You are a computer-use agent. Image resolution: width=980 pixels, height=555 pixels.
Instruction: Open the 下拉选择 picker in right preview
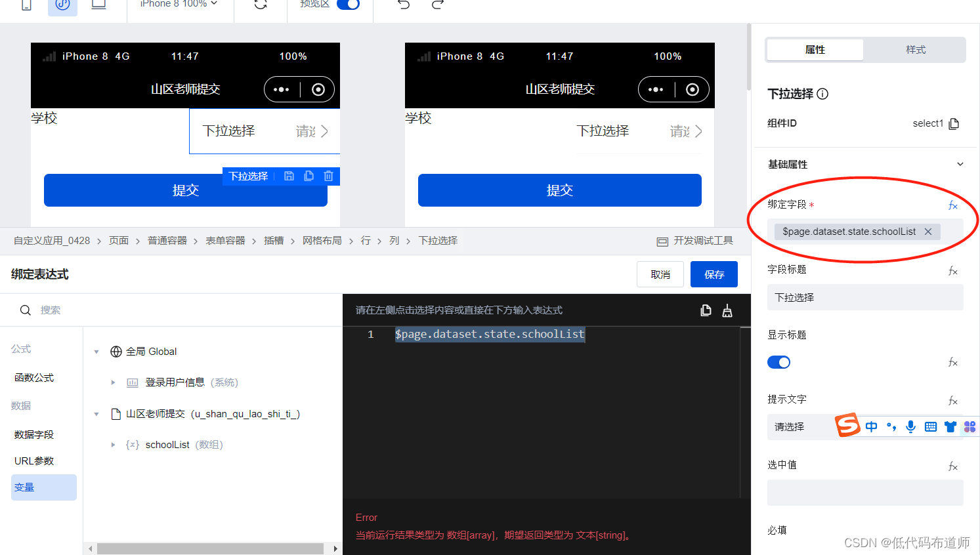(x=639, y=131)
